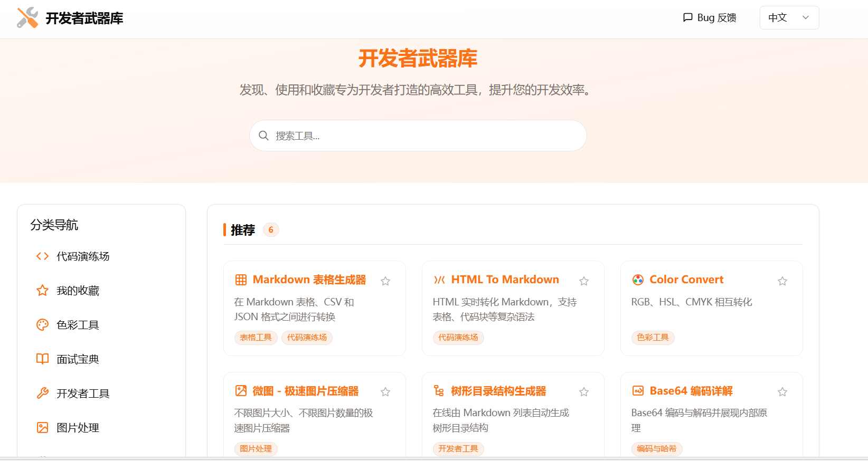The image size is (868, 461).
Task: Click the description starting 'HTML 实时转化 Markdown'
Action: 505,310
